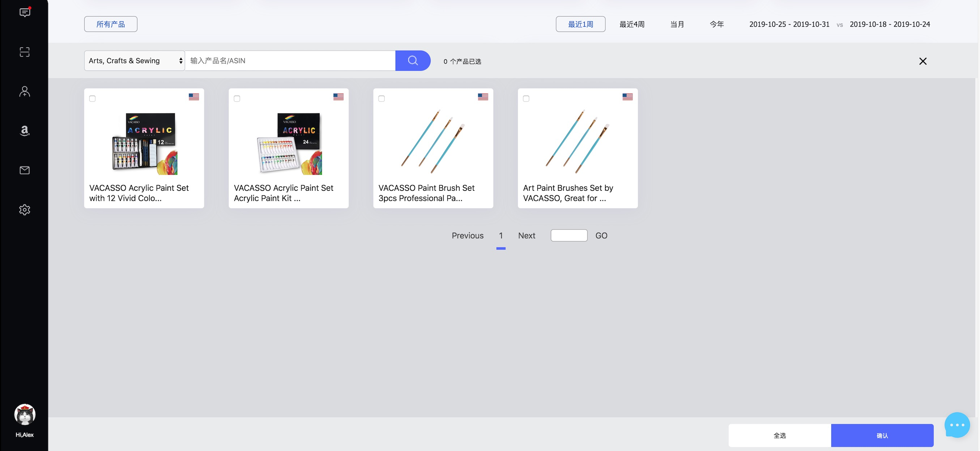980x451 pixels.
Task: Click the Art Paint Brushes Set image
Action: click(578, 141)
